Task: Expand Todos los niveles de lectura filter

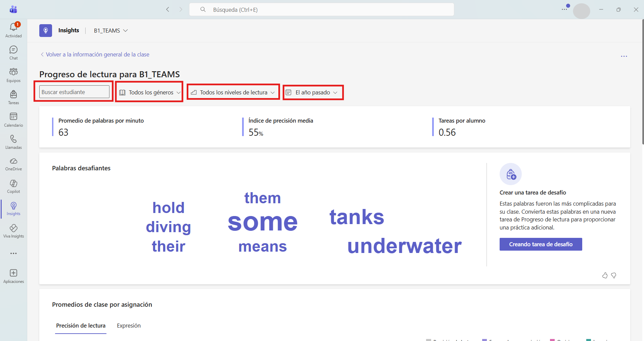Action: [233, 92]
